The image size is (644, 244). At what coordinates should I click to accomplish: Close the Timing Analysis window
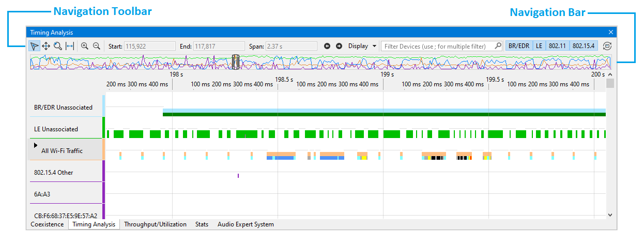(x=610, y=32)
